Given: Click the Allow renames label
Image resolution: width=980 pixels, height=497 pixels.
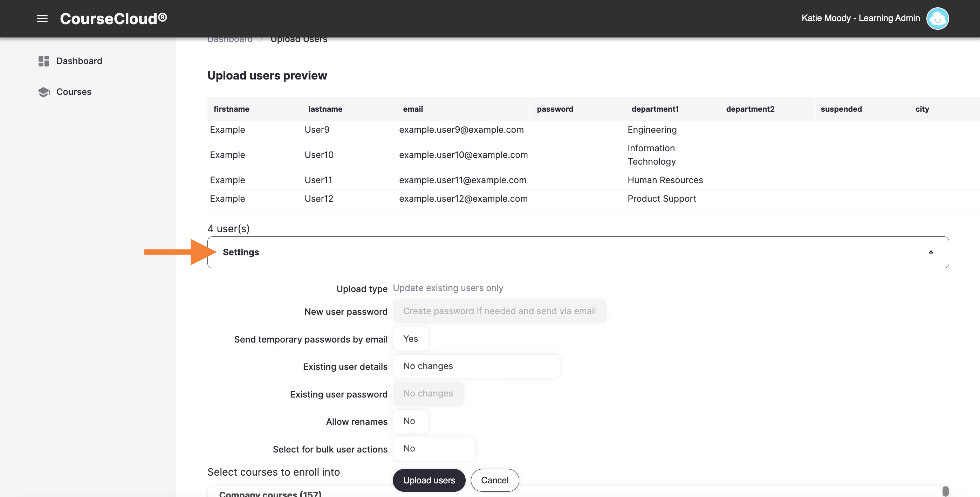Looking at the screenshot, I should pyautogui.click(x=356, y=422).
